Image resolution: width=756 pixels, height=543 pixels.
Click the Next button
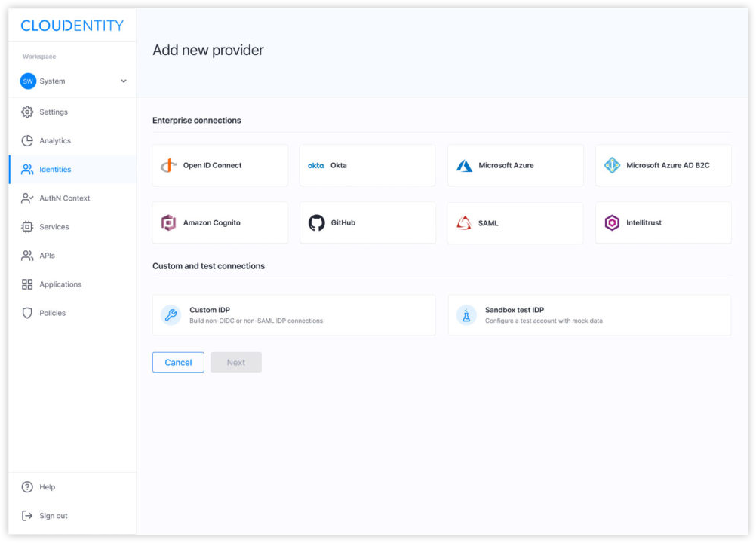coord(235,362)
